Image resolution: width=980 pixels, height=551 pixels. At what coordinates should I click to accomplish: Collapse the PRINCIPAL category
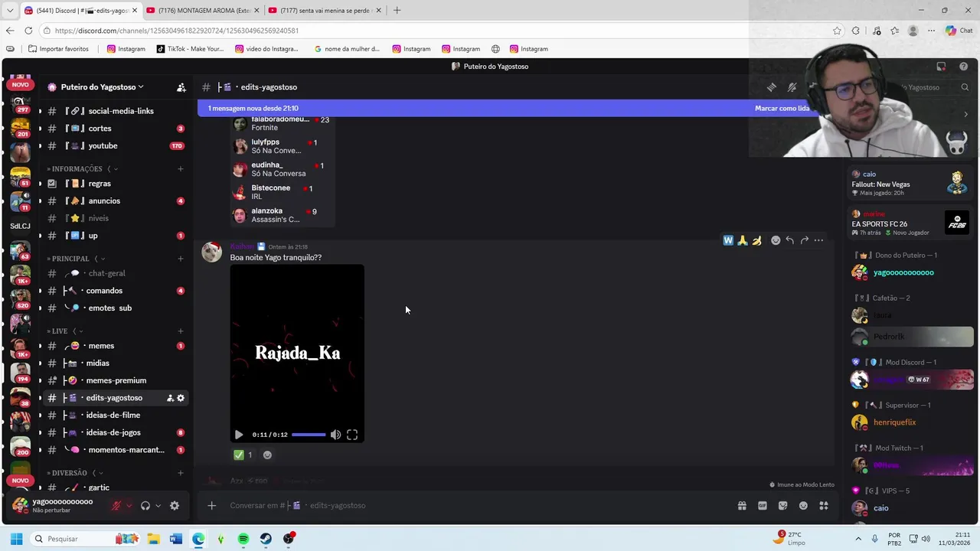pyautogui.click(x=75, y=259)
